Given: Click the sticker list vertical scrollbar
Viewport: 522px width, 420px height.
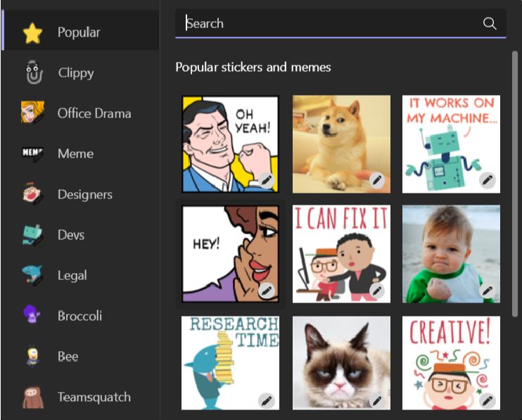Looking at the screenshot, I should coord(515,184).
